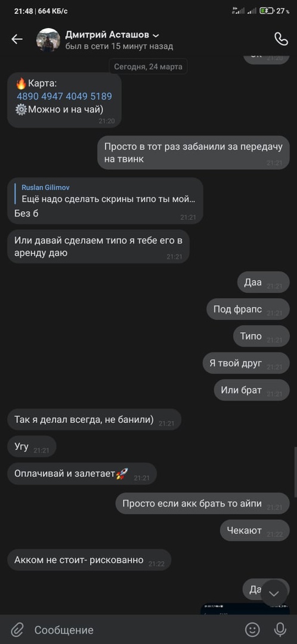This screenshot has height=644, width=297.
Task: Open Дмитрий Асташов contact name header
Action: click(x=107, y=35)
